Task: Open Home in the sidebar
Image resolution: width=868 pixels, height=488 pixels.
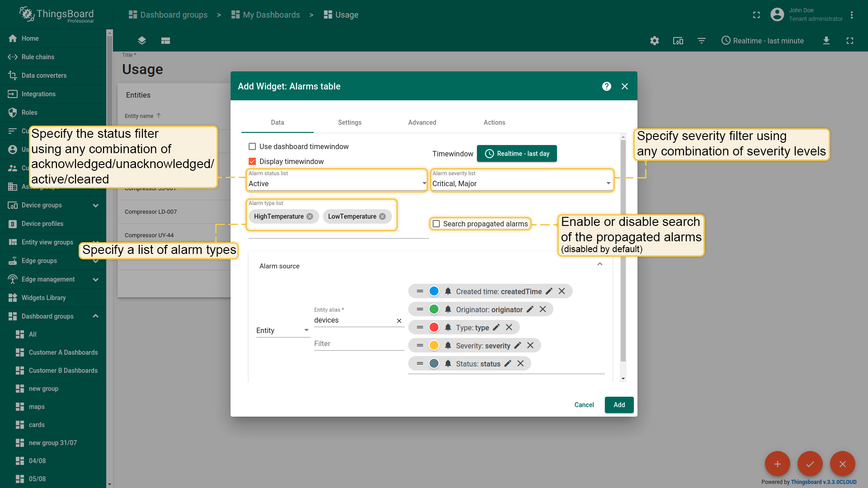Action: click(x=53, y=38)
